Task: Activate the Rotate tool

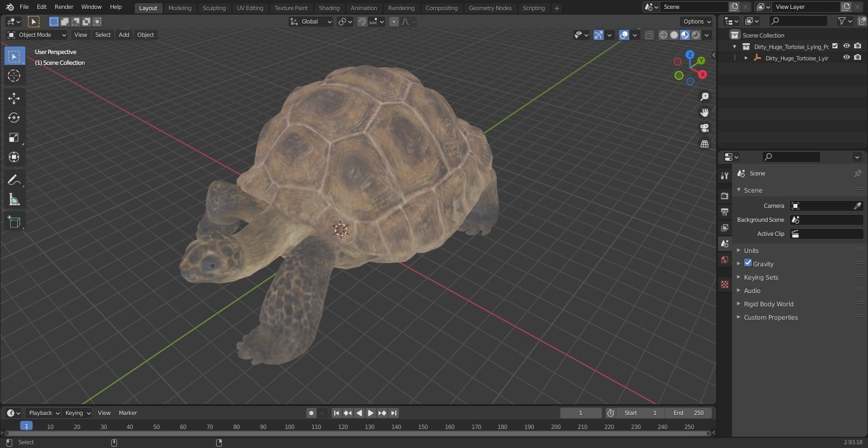Action: pos(14,118)
